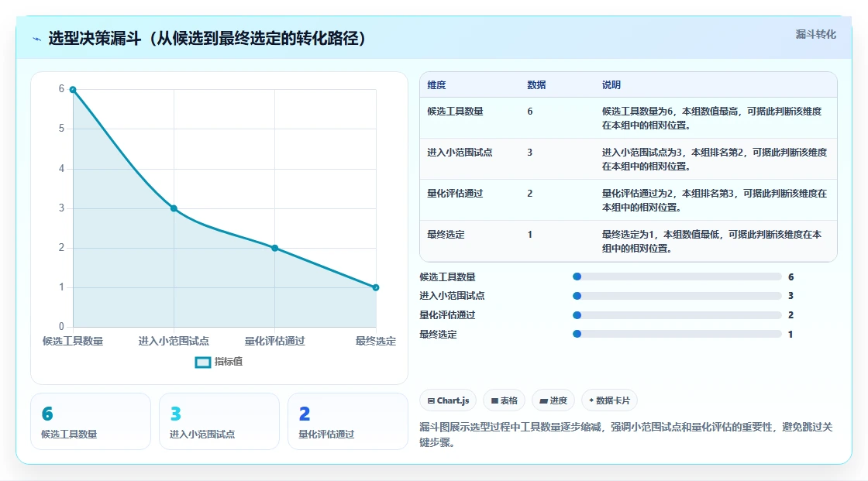
Task: Select the chart data point for 候选工具数量
Action: pyautogui.click(x=73, y=90)
